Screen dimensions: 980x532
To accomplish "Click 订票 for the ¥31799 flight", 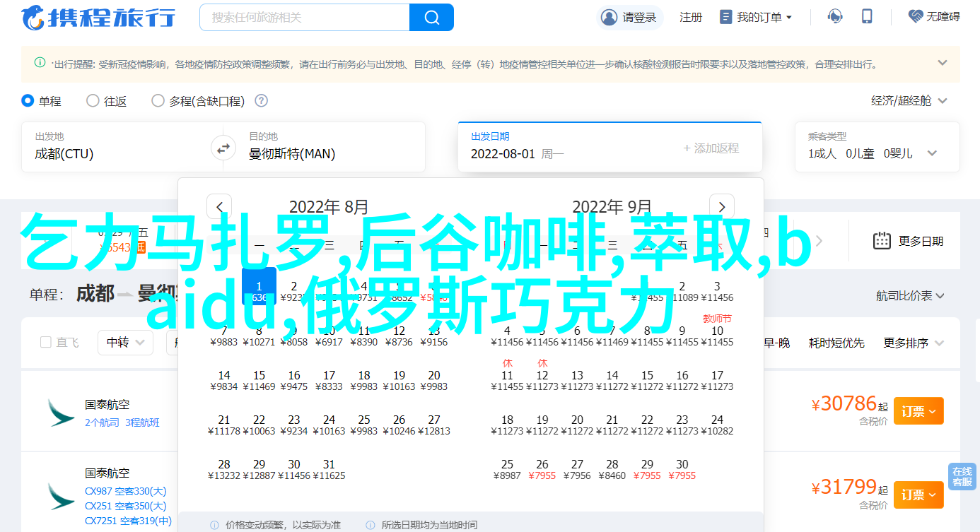I will point(918,495).
